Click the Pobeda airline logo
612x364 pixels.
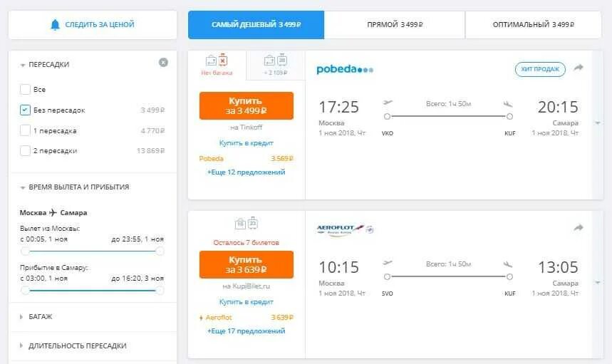[345, 69]
